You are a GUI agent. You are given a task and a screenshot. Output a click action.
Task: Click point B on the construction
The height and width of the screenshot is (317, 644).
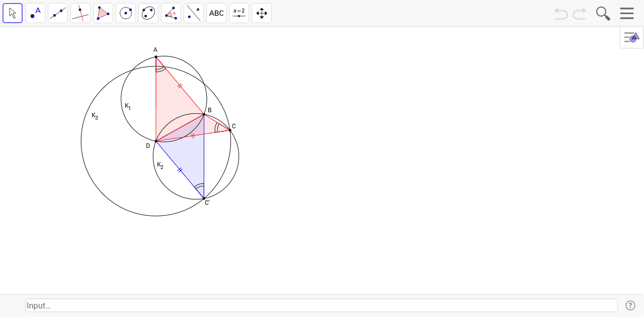coord(204,115)
